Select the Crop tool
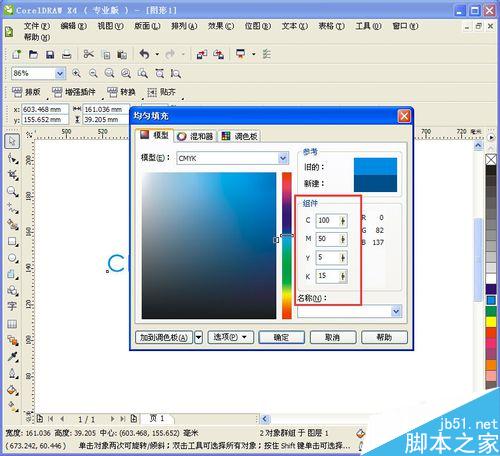This screenshot has height=456, width=500. tap(13, 174)
